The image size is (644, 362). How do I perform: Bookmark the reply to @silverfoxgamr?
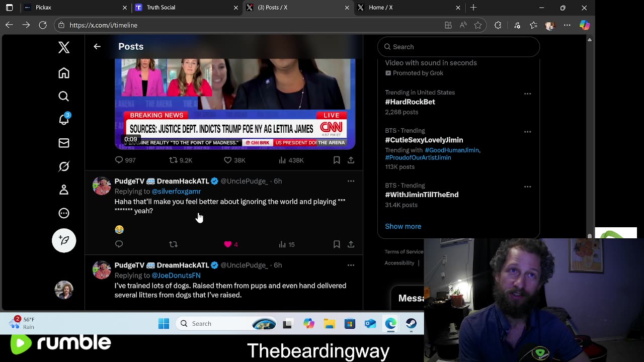tap(337, 244)
